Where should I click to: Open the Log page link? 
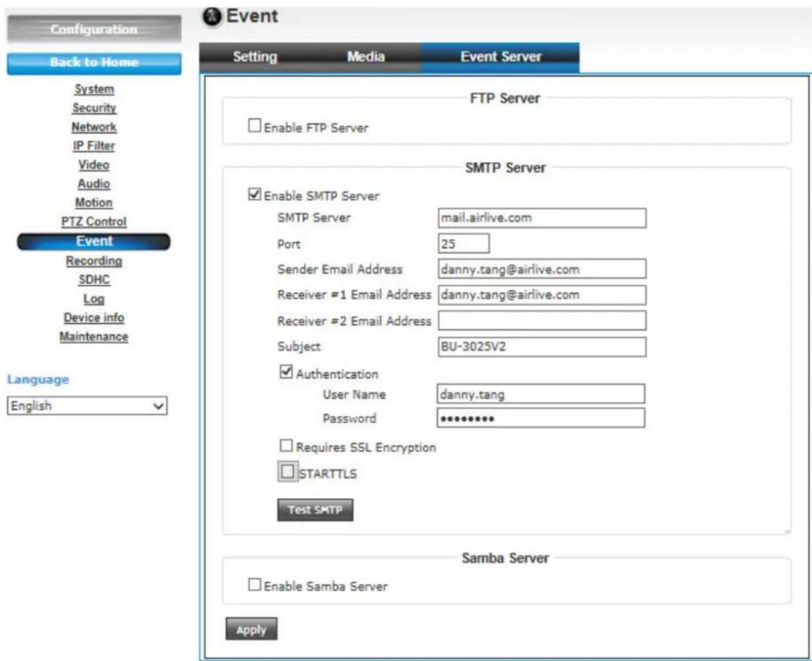[x=94, y=299]
